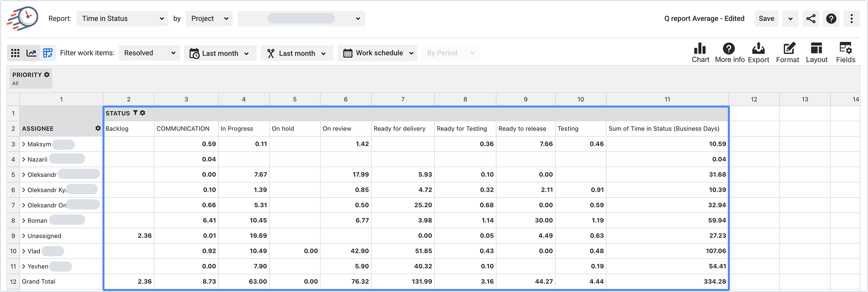
Task: Click the On hold column header
Action: [295, 128]
